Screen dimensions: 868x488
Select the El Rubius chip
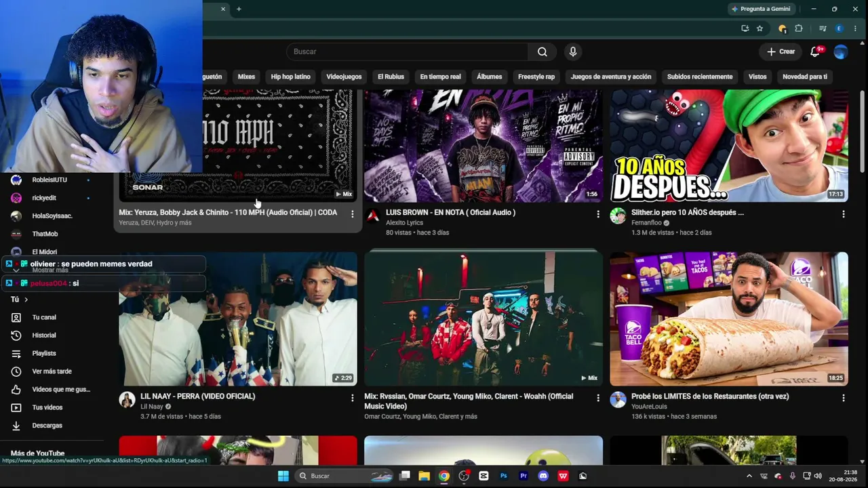pyautogui.click(x=391, y=77)
